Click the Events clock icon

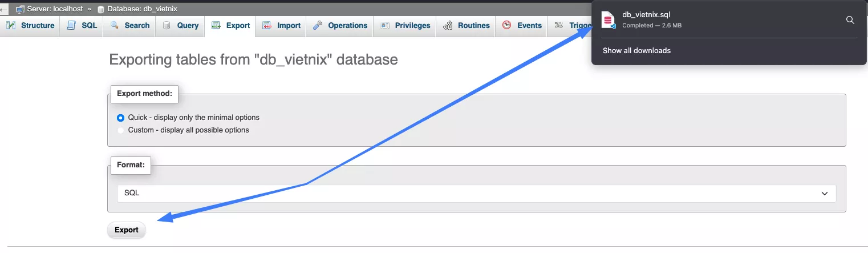coord(507,26)
